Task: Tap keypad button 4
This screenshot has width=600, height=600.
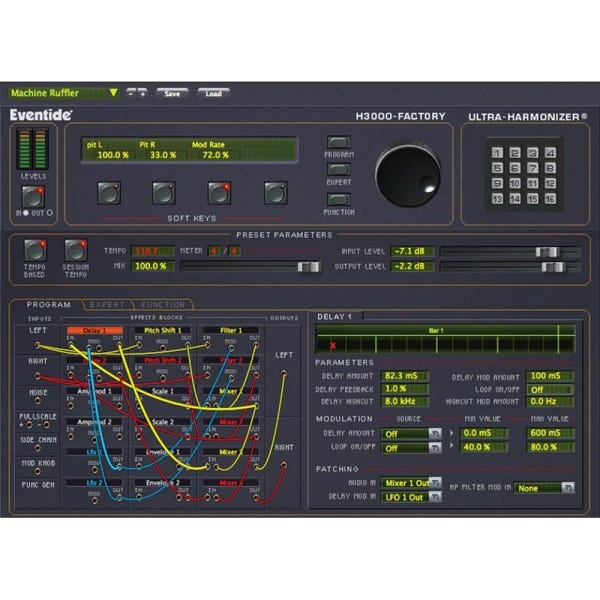Action: tap(550, 153)
